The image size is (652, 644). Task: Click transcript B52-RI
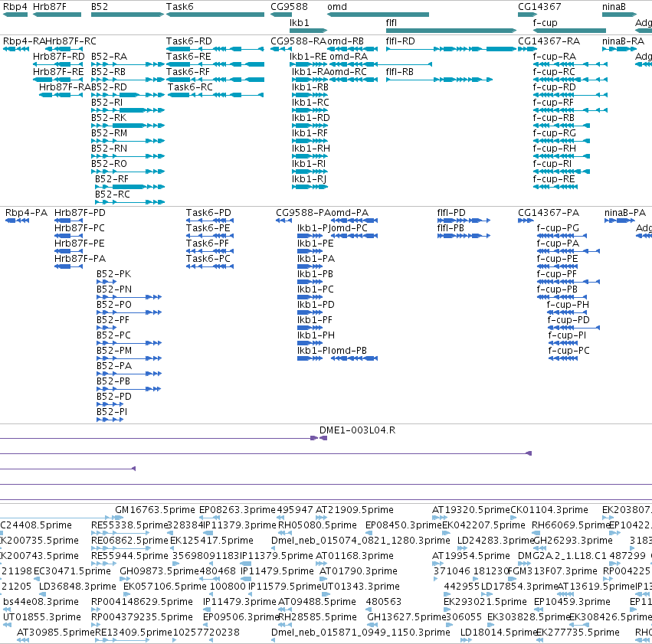[128, 110]
